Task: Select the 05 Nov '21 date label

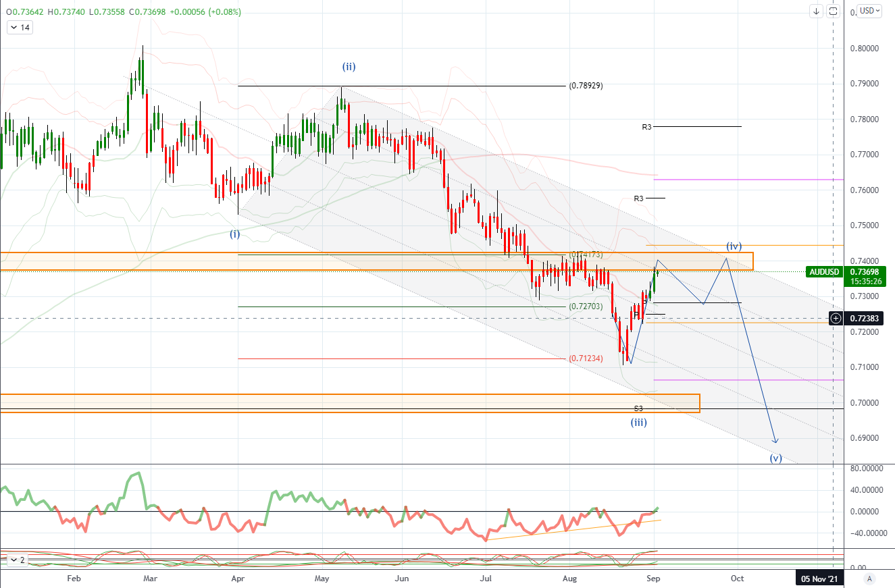Action: click(821, 579)
